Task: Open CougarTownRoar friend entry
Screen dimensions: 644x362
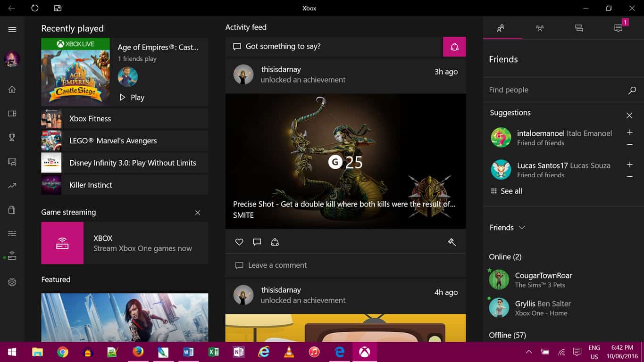Action: (563, 280)
